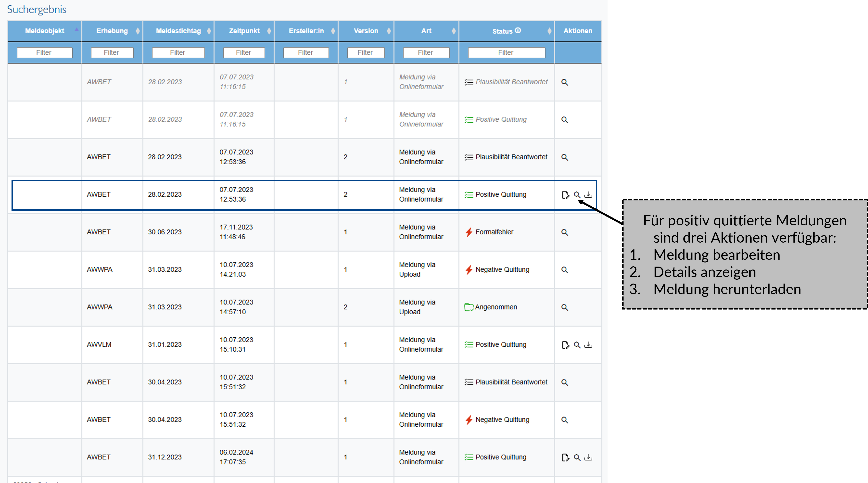
Task: Click the Meldeobjekt filter field
Action: pyautogui.click(x=44, y=52)
